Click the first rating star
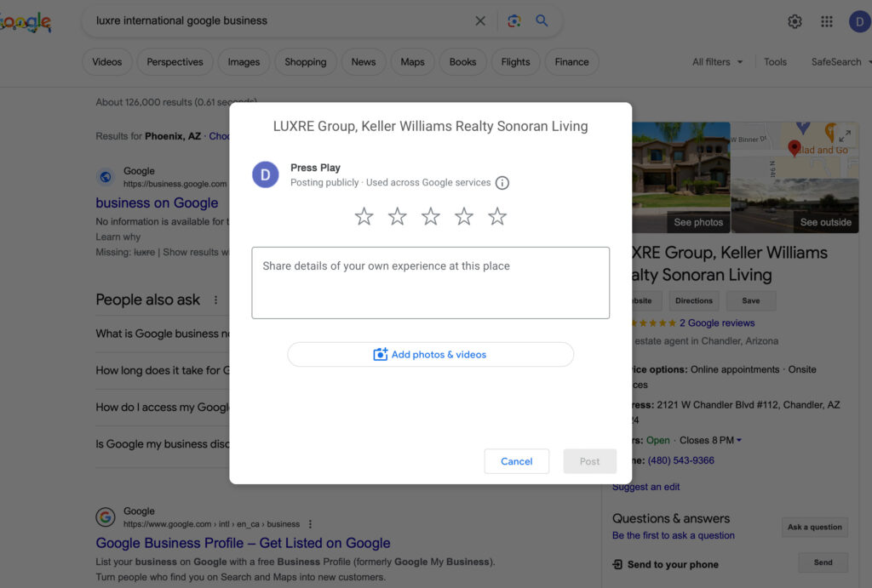 coord(364,217)
